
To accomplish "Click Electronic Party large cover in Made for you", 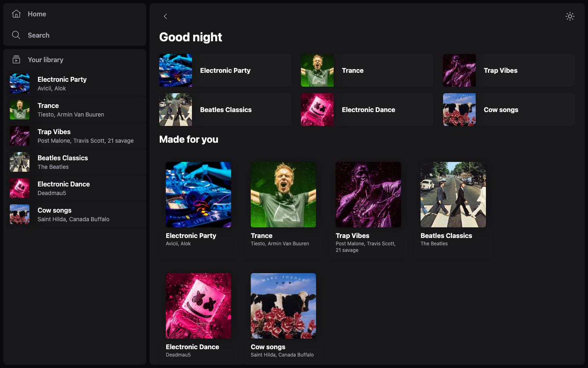I will 198,195.
